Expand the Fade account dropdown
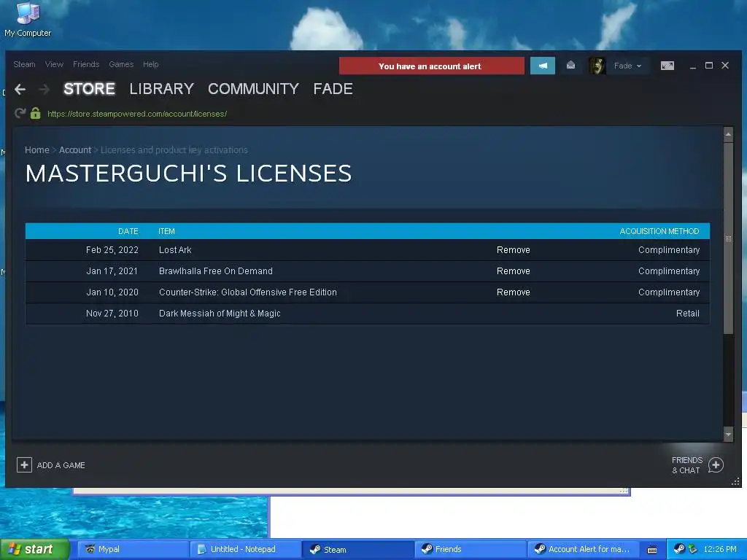 627,66
